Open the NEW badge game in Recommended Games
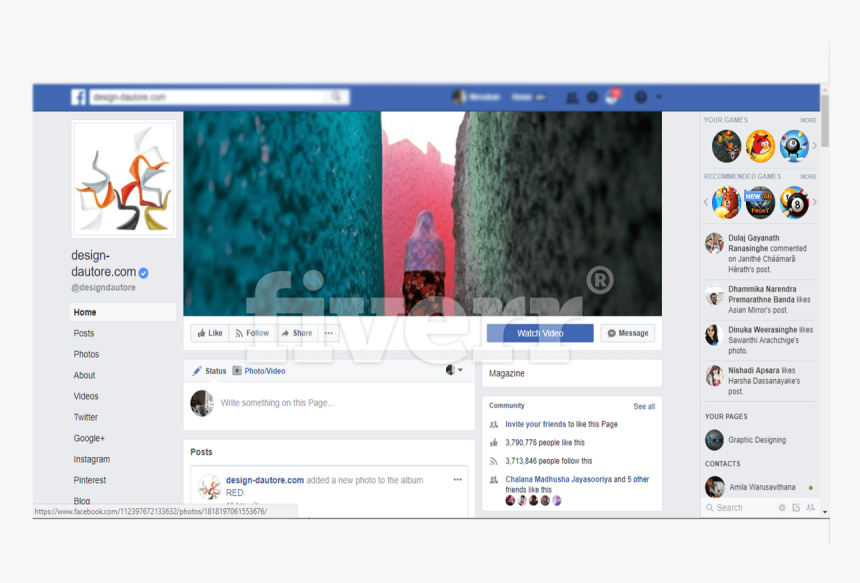This screenshot has width=860, height=583. pos(760,202)
